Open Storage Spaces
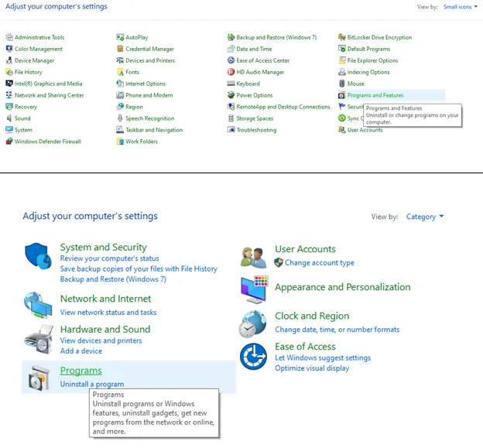Screen dimensions: 483x448 click(255, 118)
